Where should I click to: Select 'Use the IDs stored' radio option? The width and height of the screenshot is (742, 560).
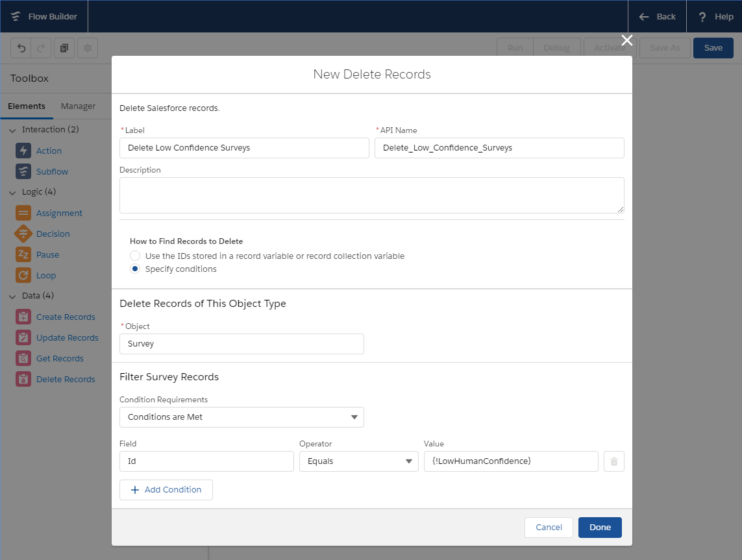pos(135,256)
